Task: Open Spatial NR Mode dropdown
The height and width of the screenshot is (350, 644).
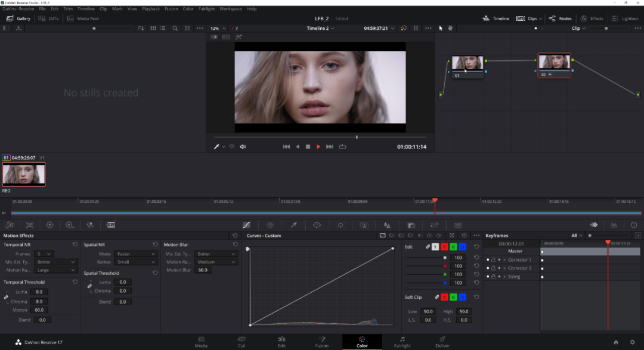Action: tap(135, 254)
